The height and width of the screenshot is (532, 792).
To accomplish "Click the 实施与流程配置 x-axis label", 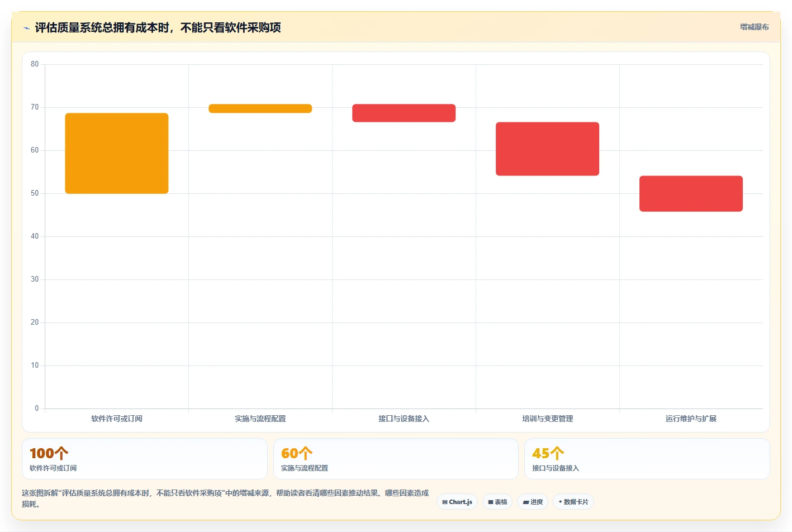I will (x=260, y=419).
